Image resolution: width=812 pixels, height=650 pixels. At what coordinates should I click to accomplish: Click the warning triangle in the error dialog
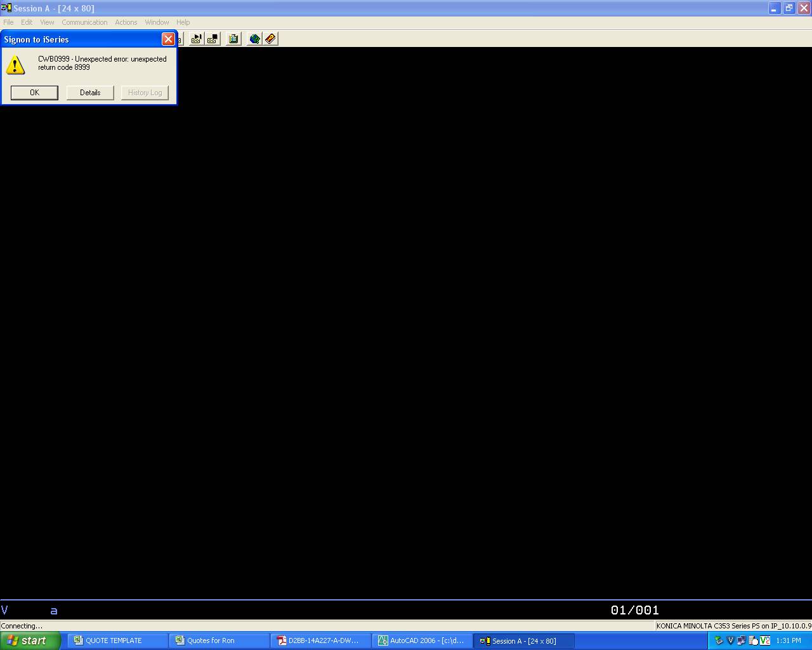(16, 64)
